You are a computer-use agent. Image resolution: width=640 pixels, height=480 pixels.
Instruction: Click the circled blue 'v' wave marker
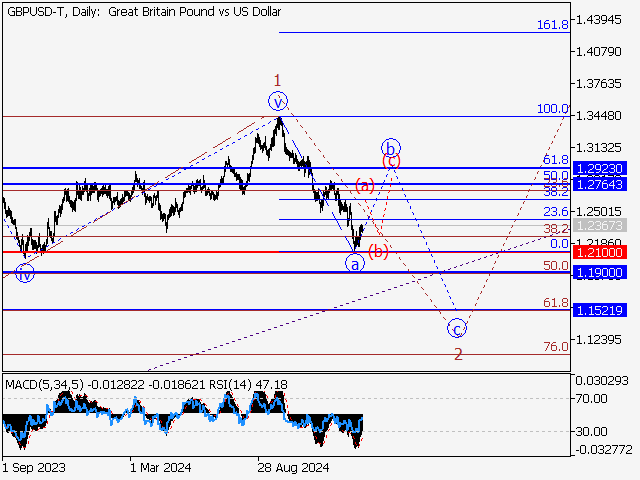[278, 100]
